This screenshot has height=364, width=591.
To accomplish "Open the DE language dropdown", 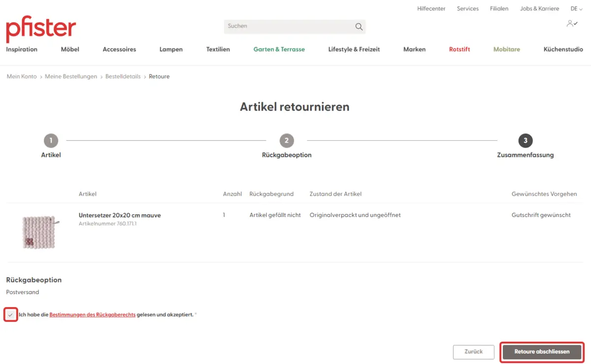I will pos(576,9).
